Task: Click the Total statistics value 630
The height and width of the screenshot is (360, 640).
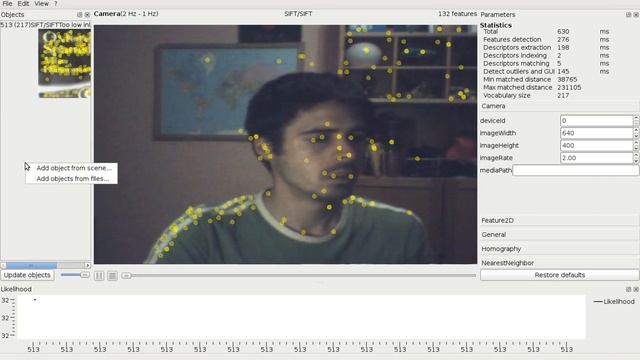Action: point(563,31)
